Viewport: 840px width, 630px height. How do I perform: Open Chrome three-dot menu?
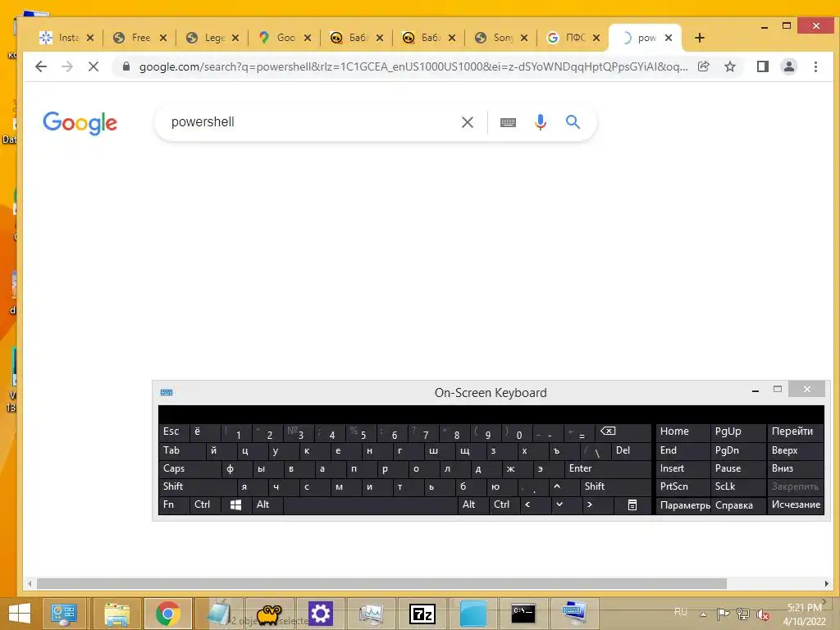coord(815,66)
